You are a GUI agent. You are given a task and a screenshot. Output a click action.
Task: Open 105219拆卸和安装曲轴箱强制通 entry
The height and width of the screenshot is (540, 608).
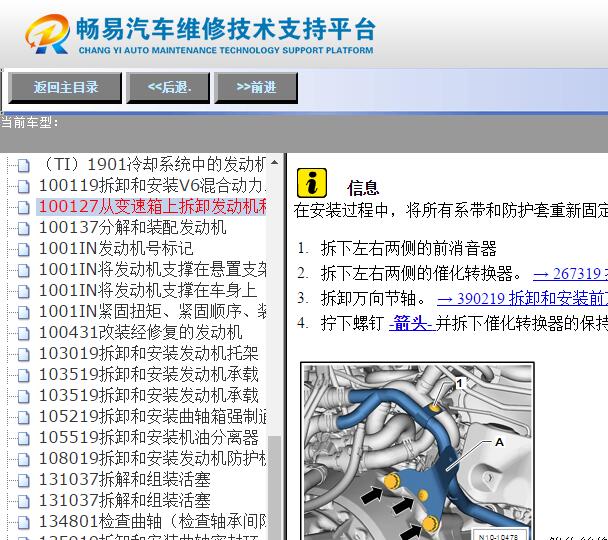153,416
